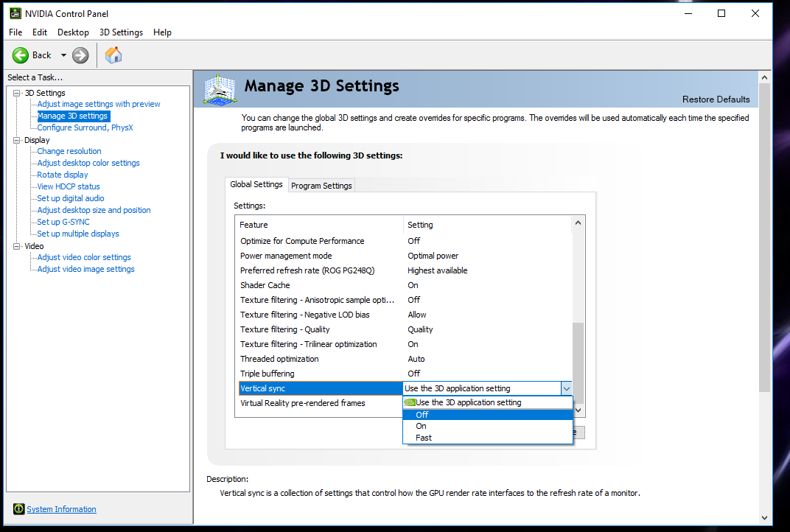Open Rotate display task

63,175
